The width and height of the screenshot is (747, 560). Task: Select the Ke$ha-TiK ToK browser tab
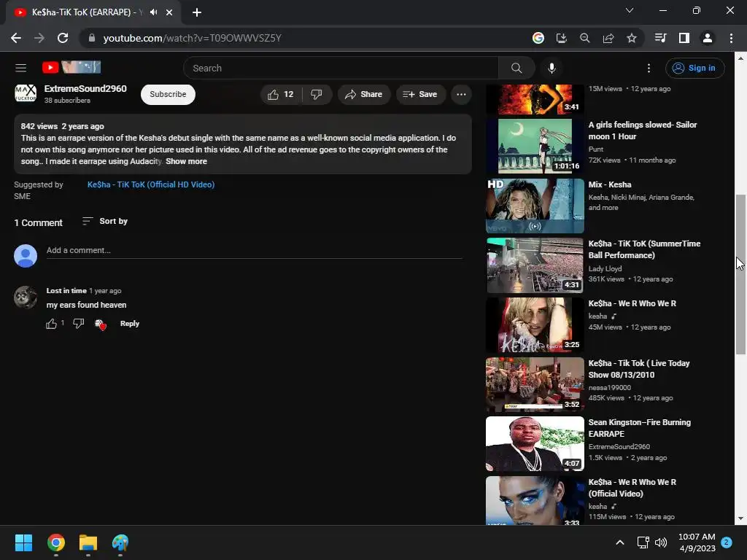(x=93, y=12)
